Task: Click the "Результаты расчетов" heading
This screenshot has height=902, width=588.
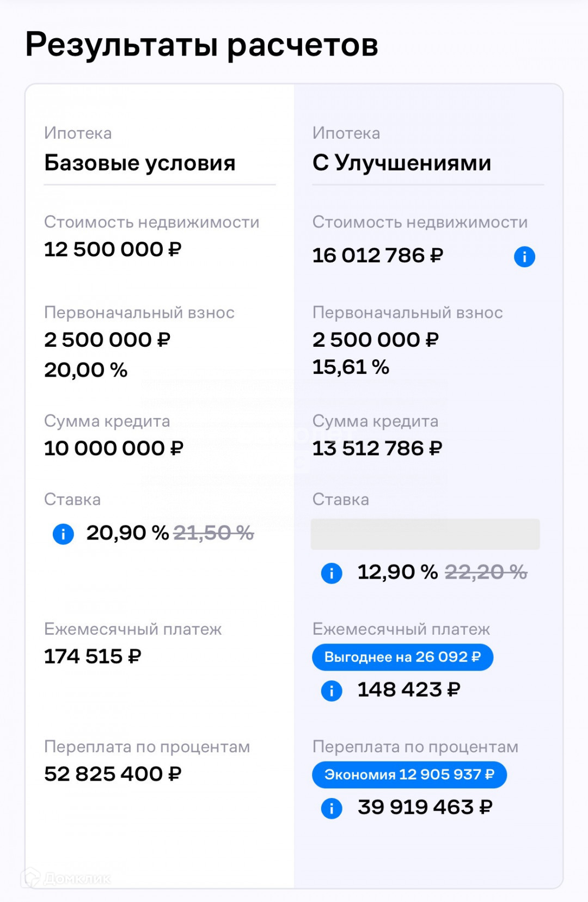Action: point(201,45)
